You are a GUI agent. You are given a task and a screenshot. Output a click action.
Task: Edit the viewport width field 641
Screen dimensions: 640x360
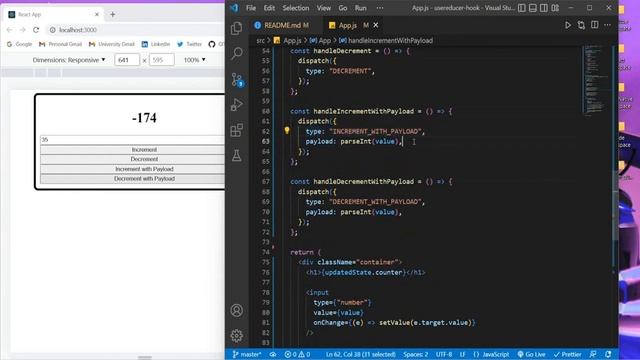pos(127,60)
